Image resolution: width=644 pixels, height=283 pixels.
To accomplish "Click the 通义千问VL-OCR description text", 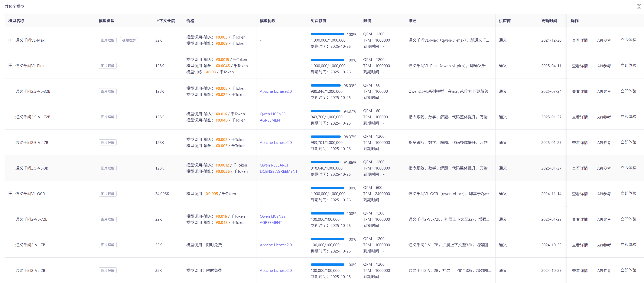I will pyautogui.click(x=450, y=194).
